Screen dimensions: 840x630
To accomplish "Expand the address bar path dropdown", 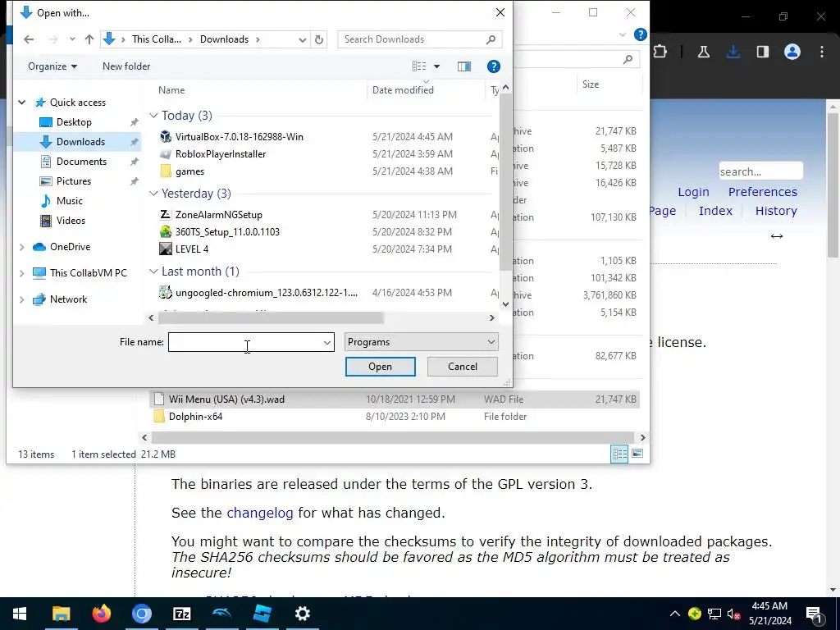I will 302,39.
